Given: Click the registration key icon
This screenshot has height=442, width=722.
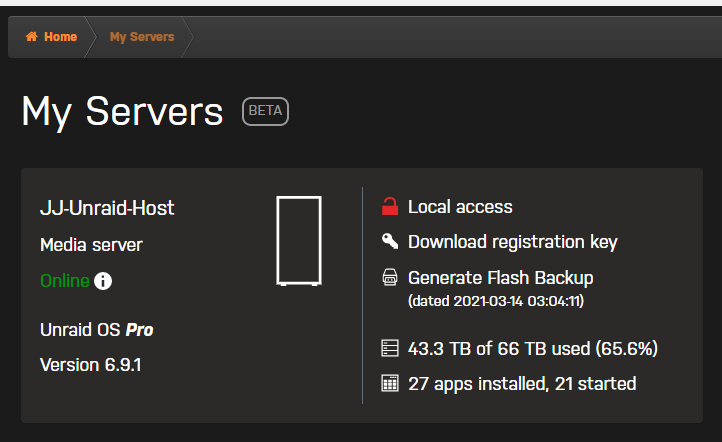Looking at the screenshot, I should tap(390, 241).
